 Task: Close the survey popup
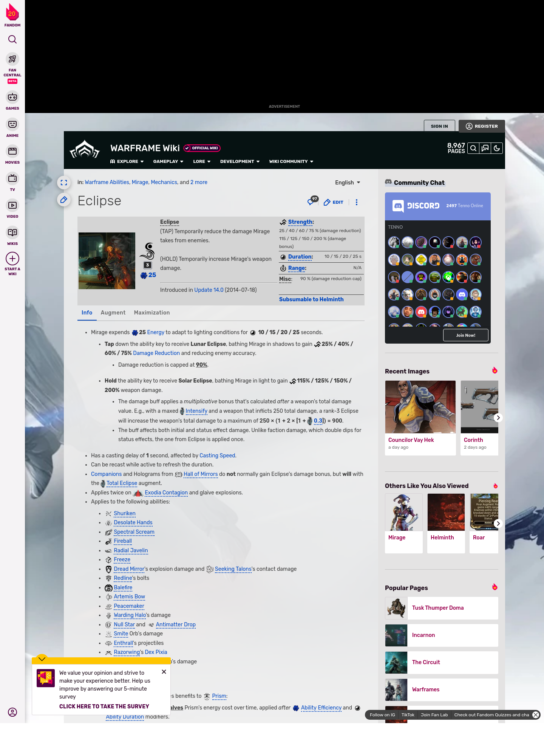[x=164, y=672]
